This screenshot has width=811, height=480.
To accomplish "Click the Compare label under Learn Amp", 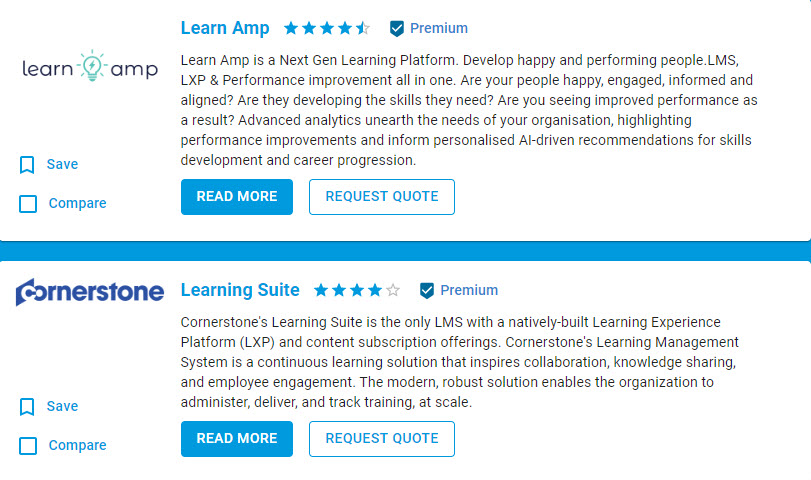I will point(77,204).
